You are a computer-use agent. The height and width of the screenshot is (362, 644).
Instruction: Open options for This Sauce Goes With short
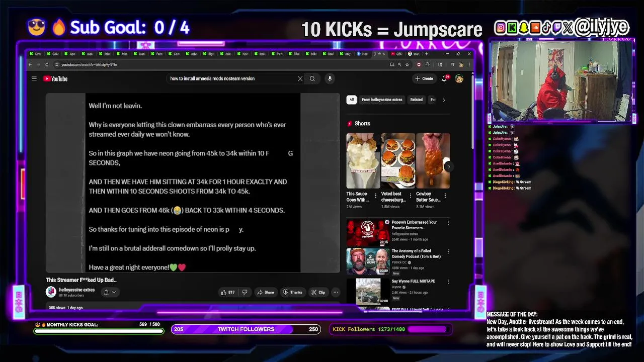coord(375,196)
